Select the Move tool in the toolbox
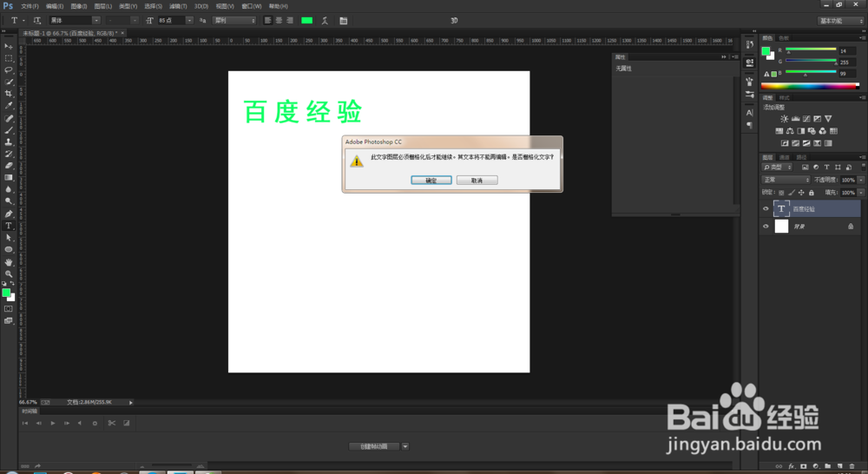 point(9,47)
